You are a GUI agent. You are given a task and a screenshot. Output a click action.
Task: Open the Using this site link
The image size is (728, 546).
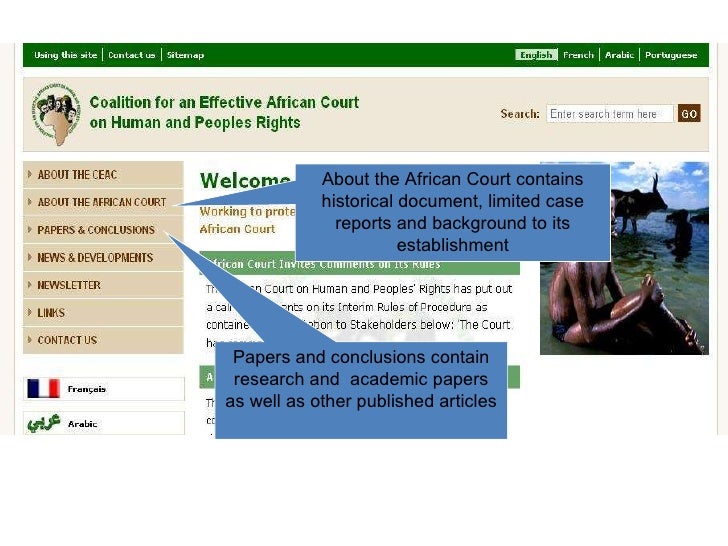65,55
